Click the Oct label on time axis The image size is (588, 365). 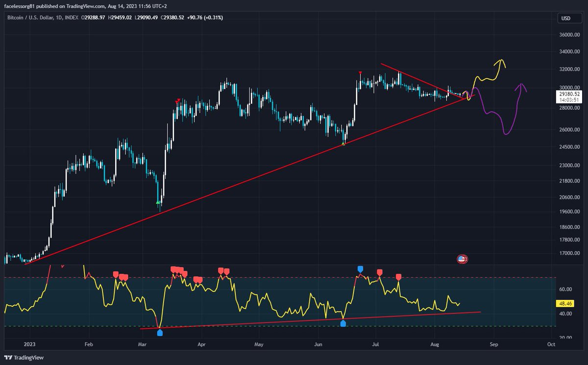pos(550,344)
